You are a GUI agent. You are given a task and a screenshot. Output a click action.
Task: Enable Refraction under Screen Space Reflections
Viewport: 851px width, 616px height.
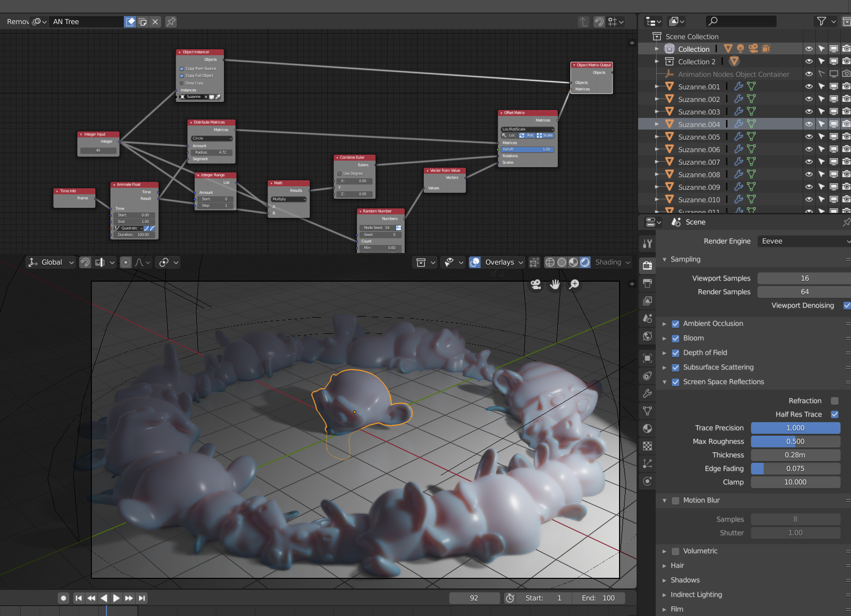click(x=834, y=401)
